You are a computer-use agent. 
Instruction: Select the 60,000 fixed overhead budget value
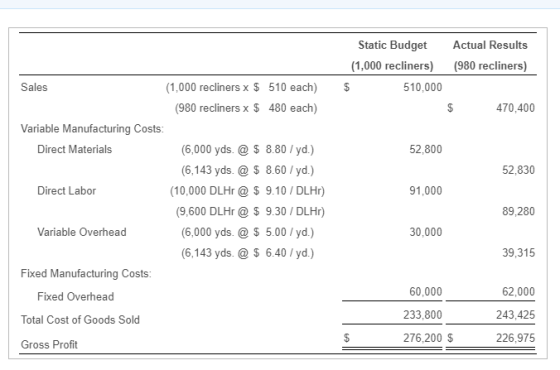pos(426,292)
